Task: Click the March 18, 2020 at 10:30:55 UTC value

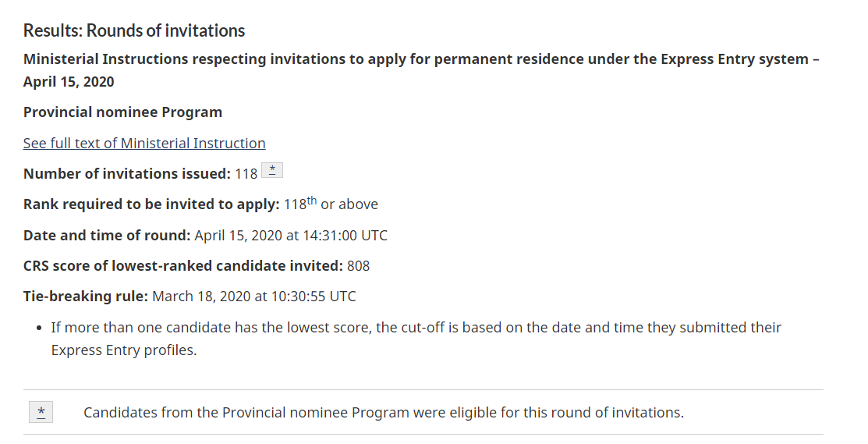Action: tap(254, 297)
